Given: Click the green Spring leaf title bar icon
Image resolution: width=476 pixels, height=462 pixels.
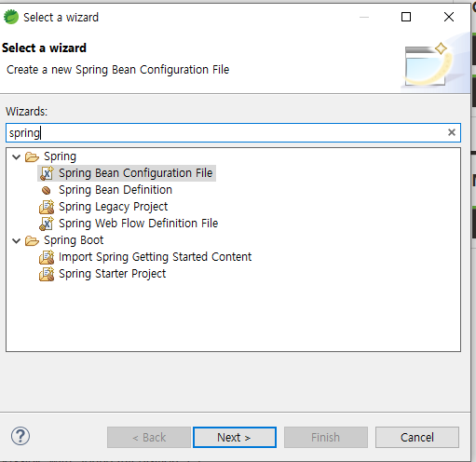Looking at the screenshot, I should pyautogui.click(x=11, y=17).
